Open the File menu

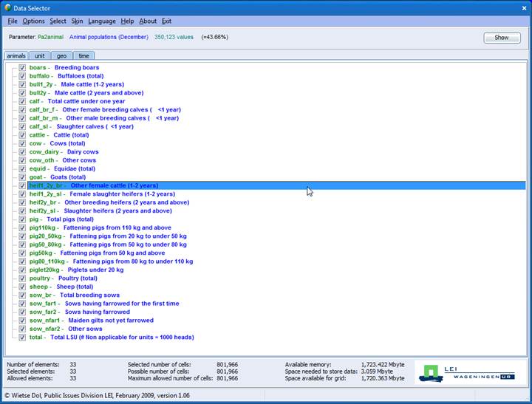tap(13, 21)
